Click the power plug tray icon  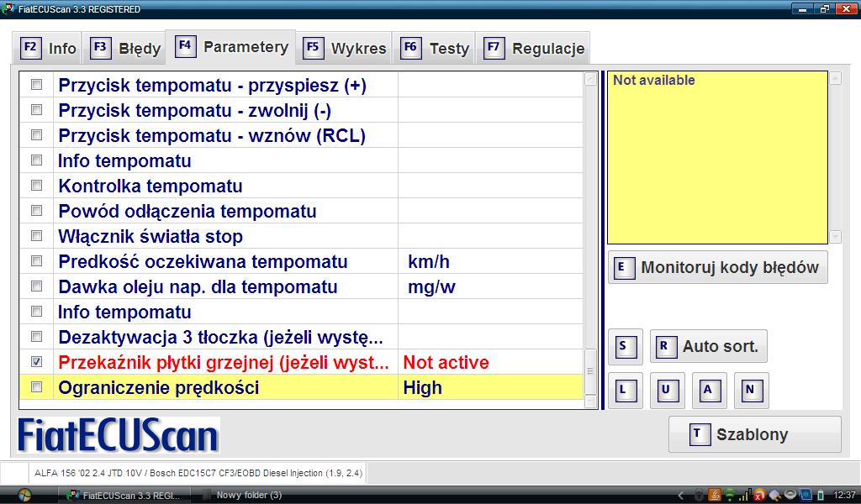[x=774, y=496]
